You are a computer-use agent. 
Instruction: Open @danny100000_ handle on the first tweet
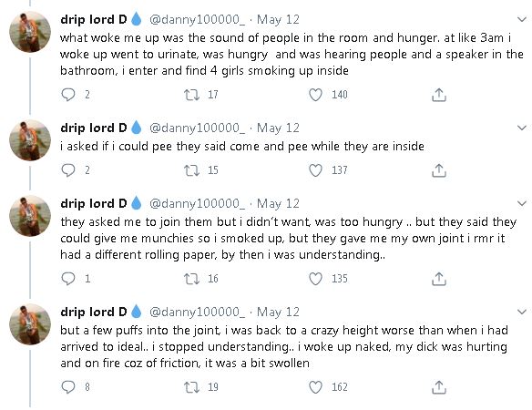197,20
